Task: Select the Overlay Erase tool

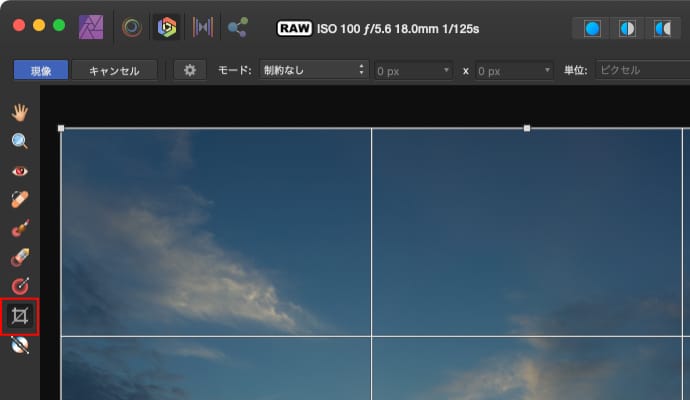Action: click(x=20, y=257)
